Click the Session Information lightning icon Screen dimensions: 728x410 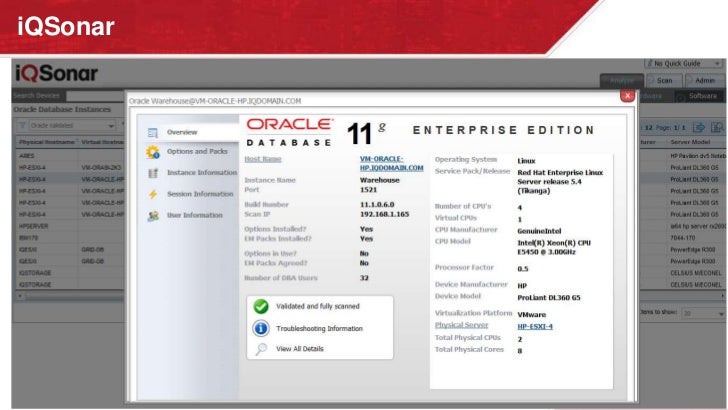coord(153,194)
